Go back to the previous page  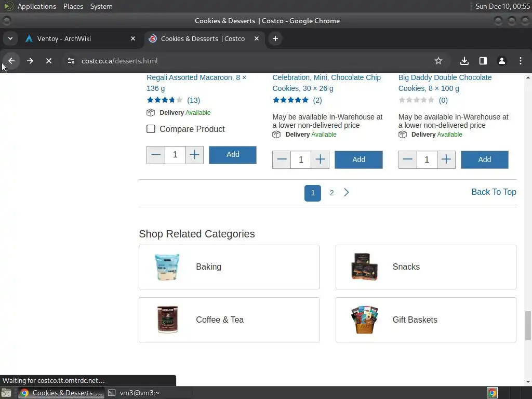click(x=11, y=61)
